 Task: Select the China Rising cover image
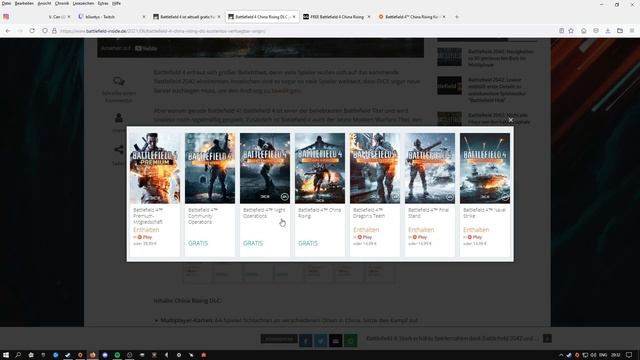320,168
